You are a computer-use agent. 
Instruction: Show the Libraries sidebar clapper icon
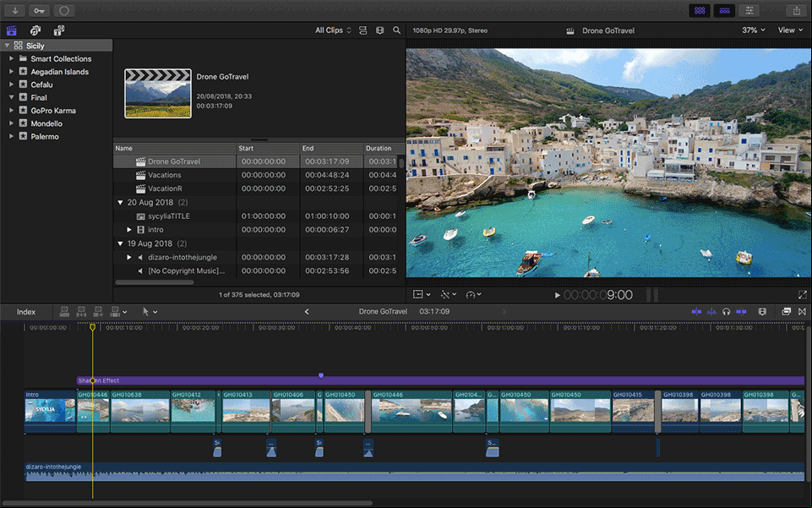pyautogui.click(x=11, y=30)
